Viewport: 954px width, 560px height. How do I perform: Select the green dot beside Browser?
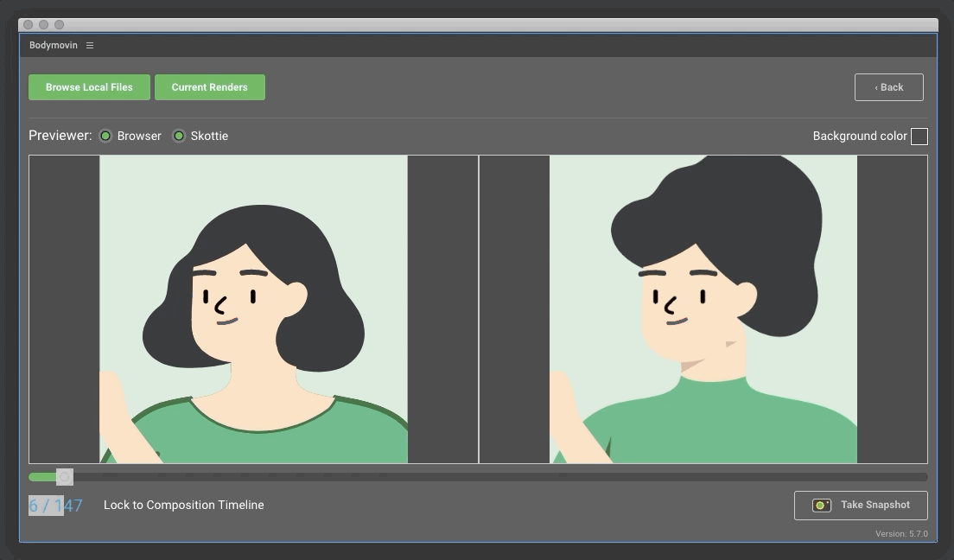105,136
